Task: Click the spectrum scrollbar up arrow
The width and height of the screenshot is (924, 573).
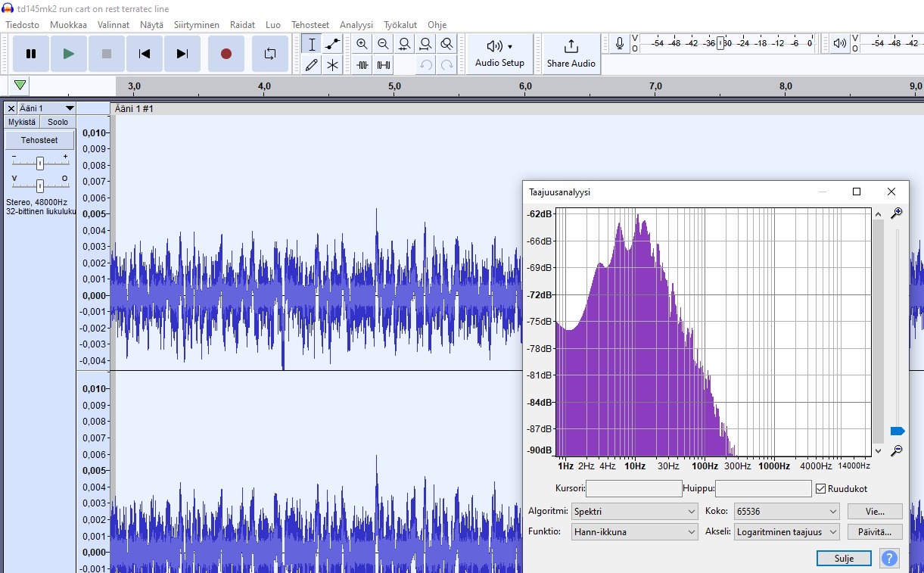Action: [x=879, y=214]
